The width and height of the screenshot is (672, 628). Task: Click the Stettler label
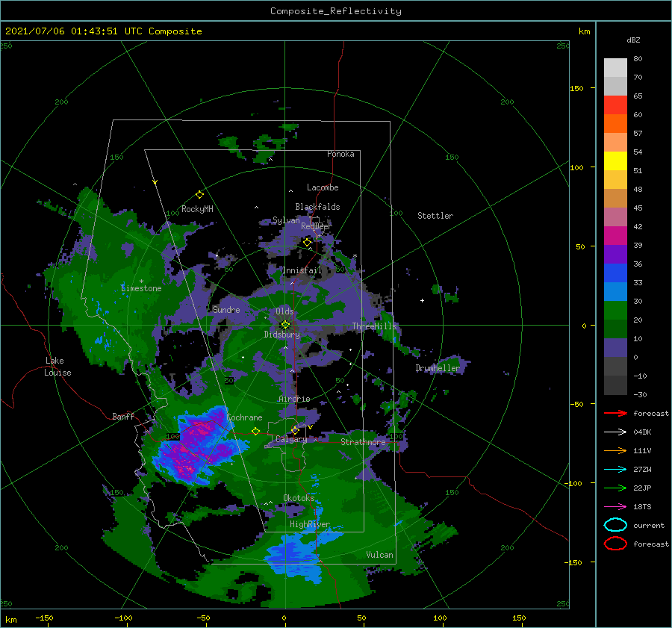click(435, 216)
